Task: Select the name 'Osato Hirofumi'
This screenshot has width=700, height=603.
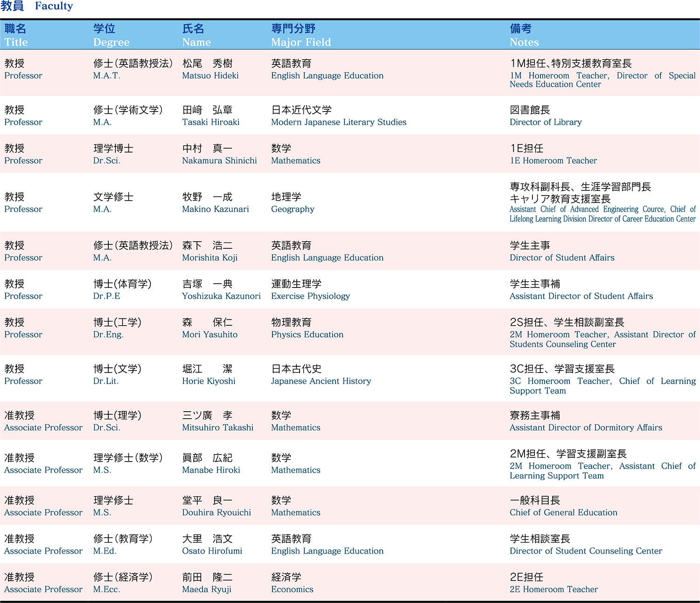Action: tap(212, 551)
